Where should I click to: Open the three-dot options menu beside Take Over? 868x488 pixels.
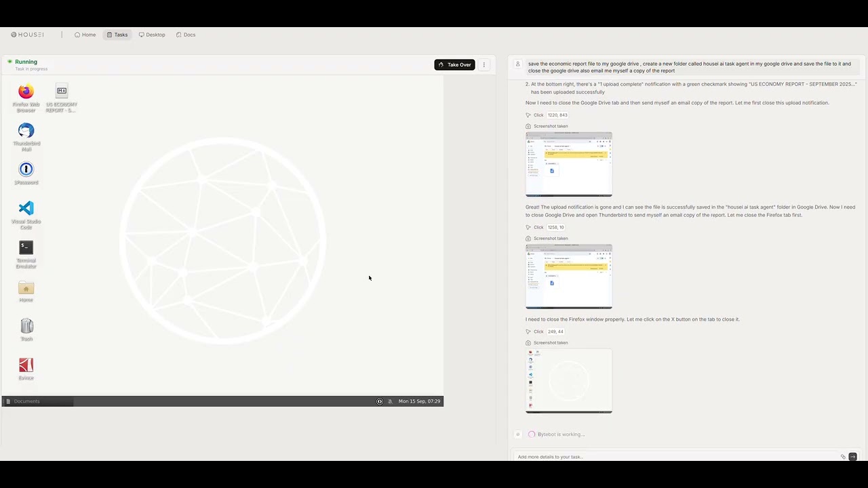click(x=484, y=65)
